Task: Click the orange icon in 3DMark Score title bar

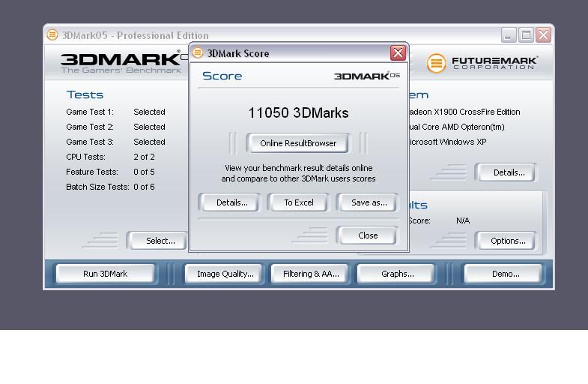Action: coord(198,53)
